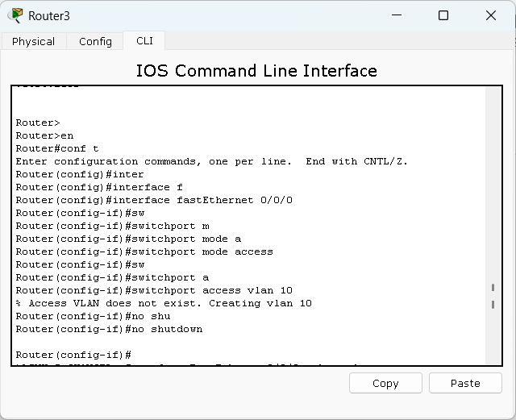Screen dimensions: 516x420
Task: Click the Paste button
Action: (x=465, y=383)
